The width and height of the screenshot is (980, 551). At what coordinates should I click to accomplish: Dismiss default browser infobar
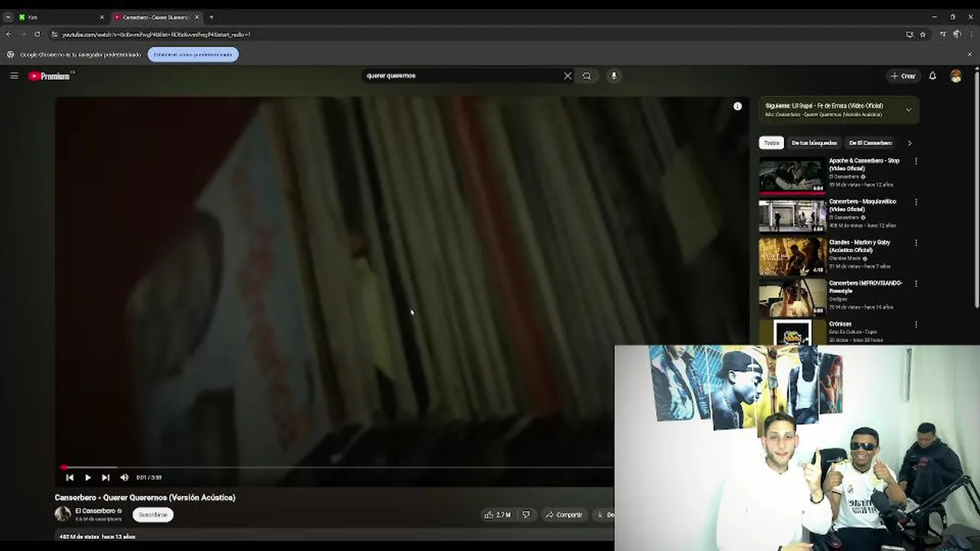coord(969,54)
